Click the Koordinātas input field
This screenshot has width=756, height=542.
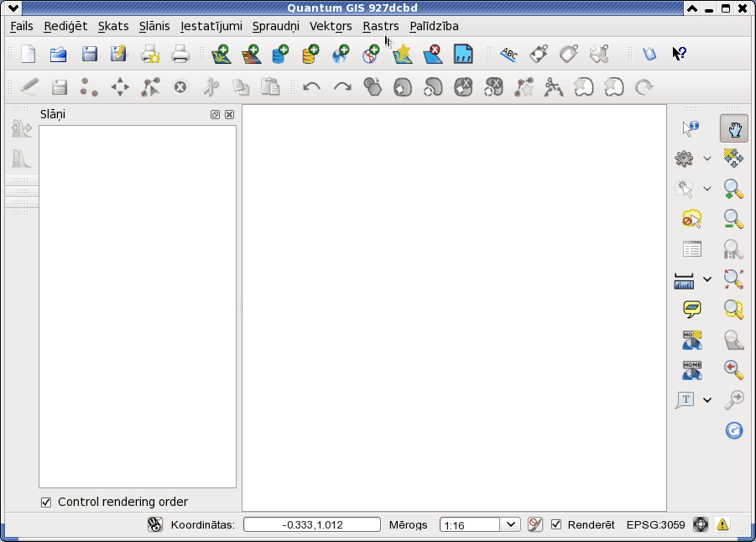pos(312,524)
